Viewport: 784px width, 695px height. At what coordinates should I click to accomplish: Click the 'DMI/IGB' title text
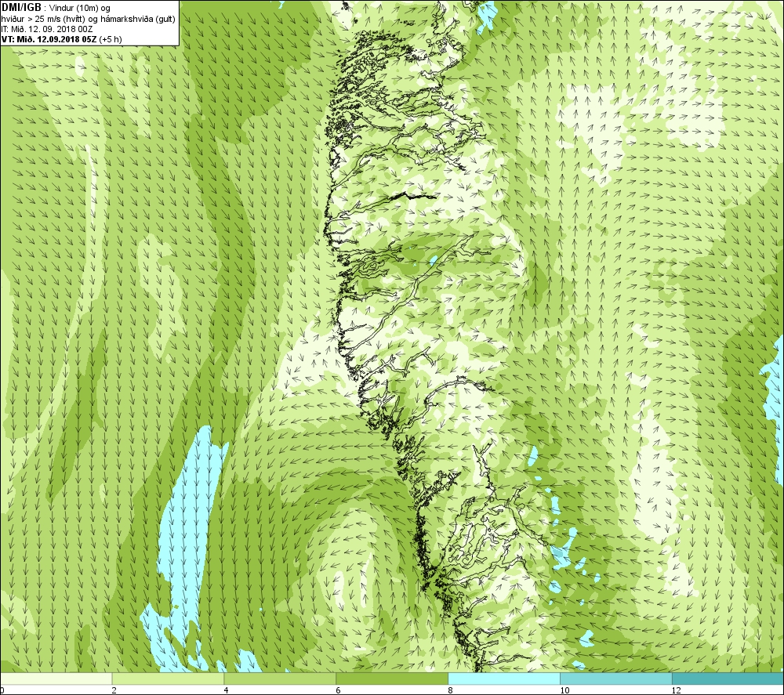(21, 8)
